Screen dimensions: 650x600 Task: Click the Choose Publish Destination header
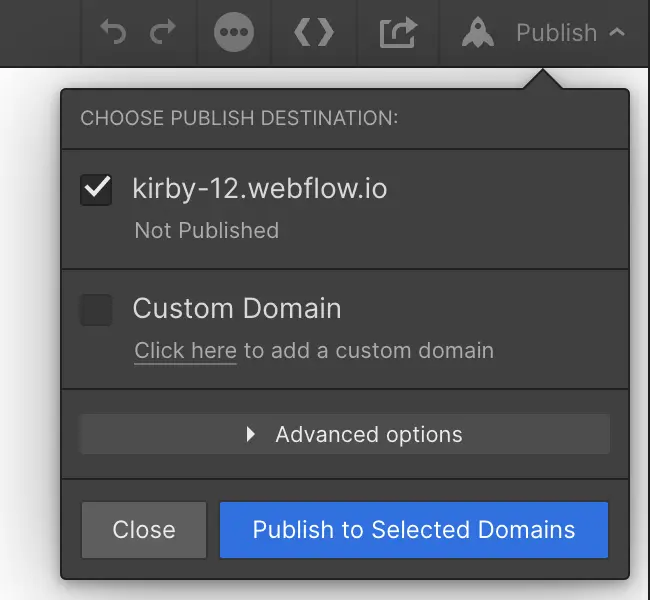point(239,118)
